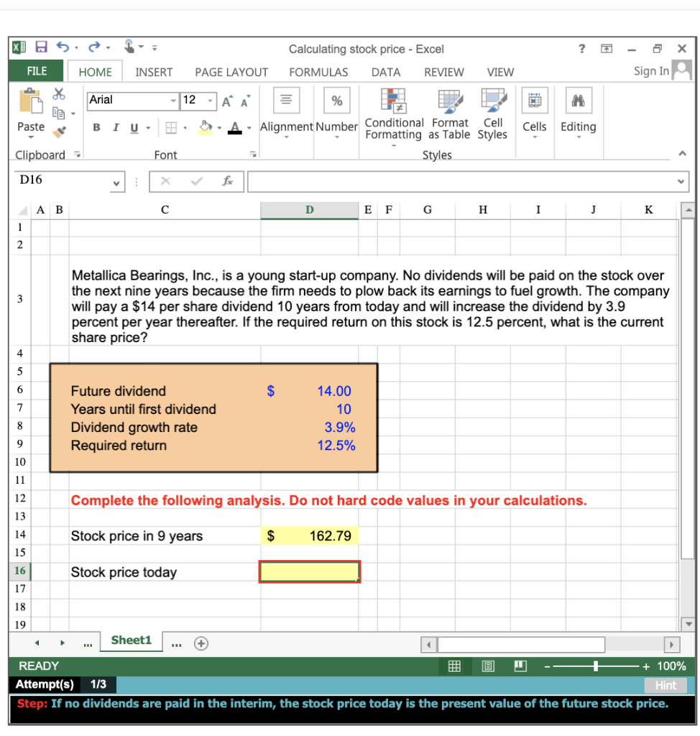Click the Percent Style icon
The height and width of the screenshot is (736, 700).
[336, 101]
